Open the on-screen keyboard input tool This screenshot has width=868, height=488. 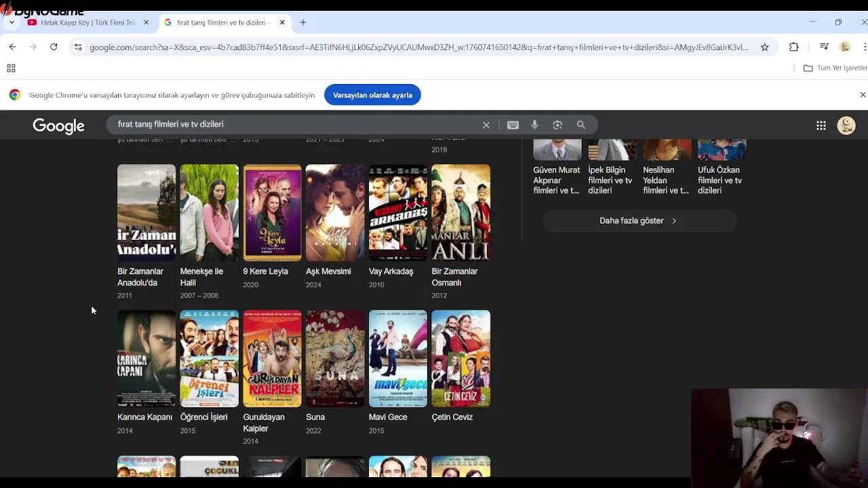[513, 125]
